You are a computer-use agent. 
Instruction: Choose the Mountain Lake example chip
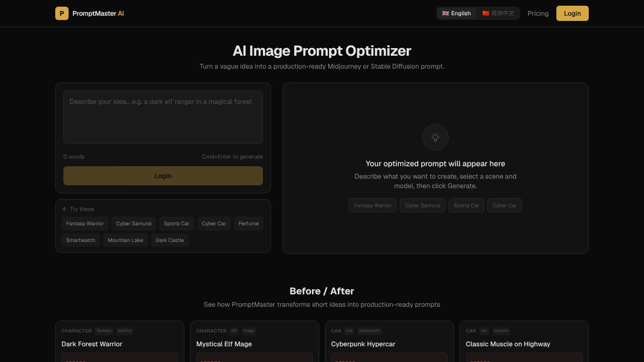125,240
